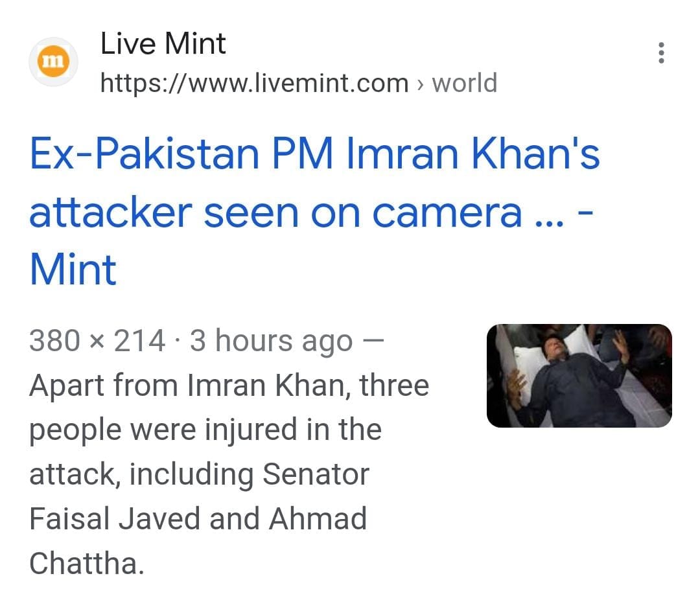Click the 'Mint' word ending the headline
Image resolution: width=700 pixels, height=600 pixels.
click(73, 270)
